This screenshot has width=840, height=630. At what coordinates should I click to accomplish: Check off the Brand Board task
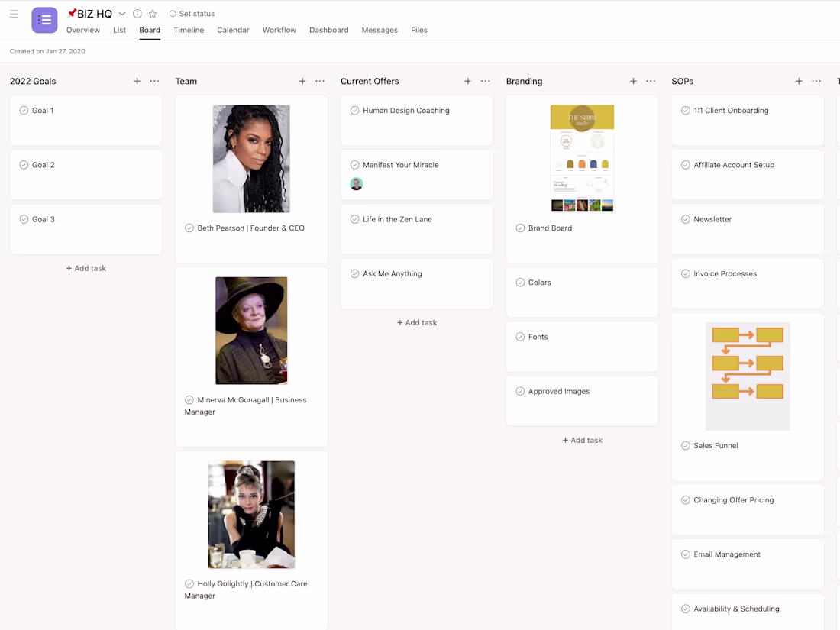519,228
